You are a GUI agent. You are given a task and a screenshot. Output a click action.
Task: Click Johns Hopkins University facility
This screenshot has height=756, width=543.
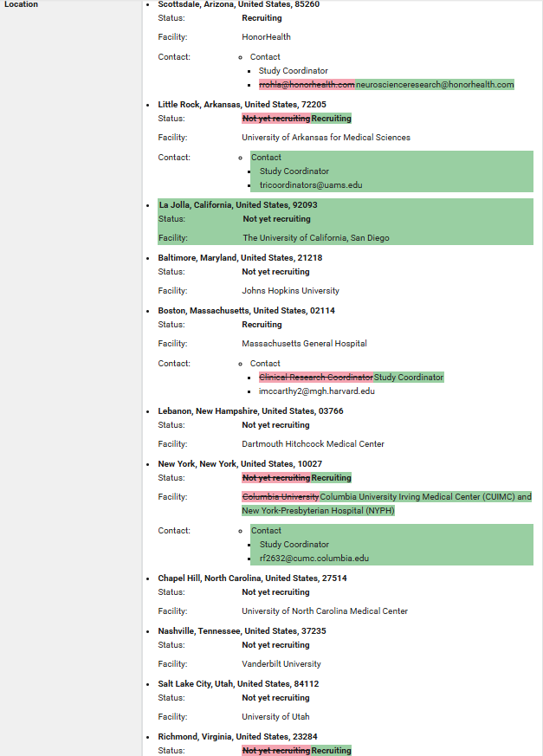click(290, 291)
